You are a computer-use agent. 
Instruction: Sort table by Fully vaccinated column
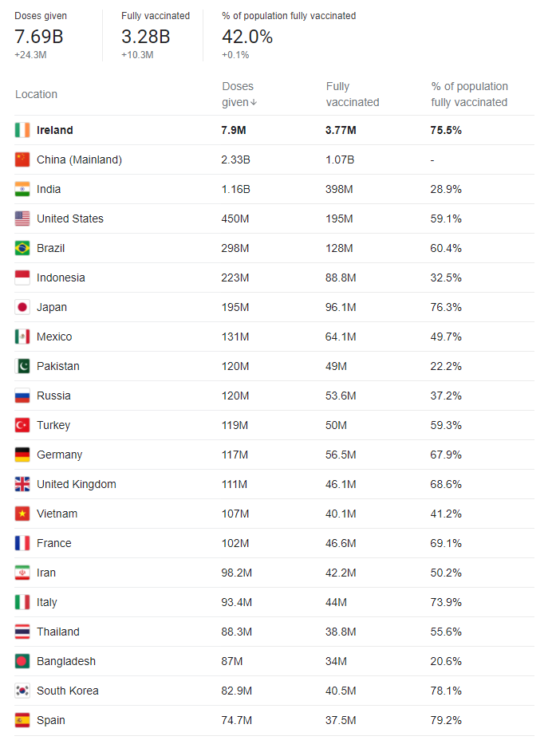pyautogui.click(x=353, y=94)
